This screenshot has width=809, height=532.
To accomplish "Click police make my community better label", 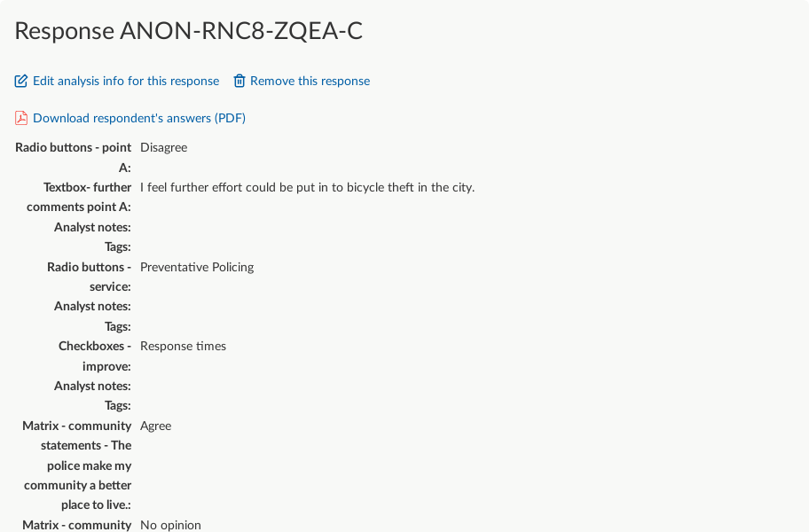I will 77,465.
